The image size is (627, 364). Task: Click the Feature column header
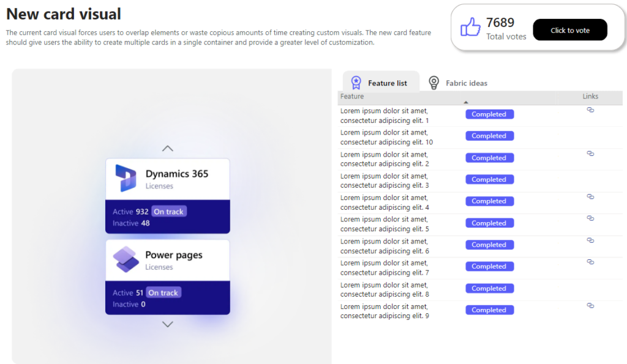(x=352, y=96)
